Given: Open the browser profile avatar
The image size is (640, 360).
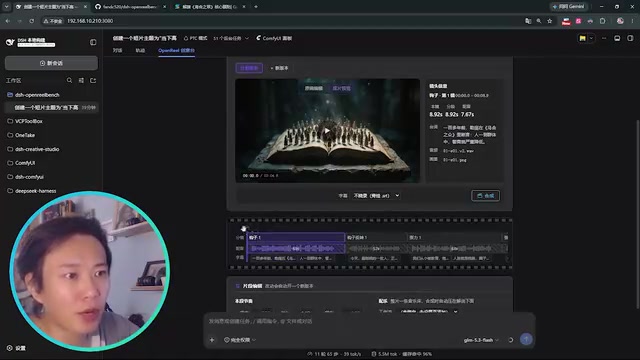Looking at the screenshot, I should [x=620, y=21].
